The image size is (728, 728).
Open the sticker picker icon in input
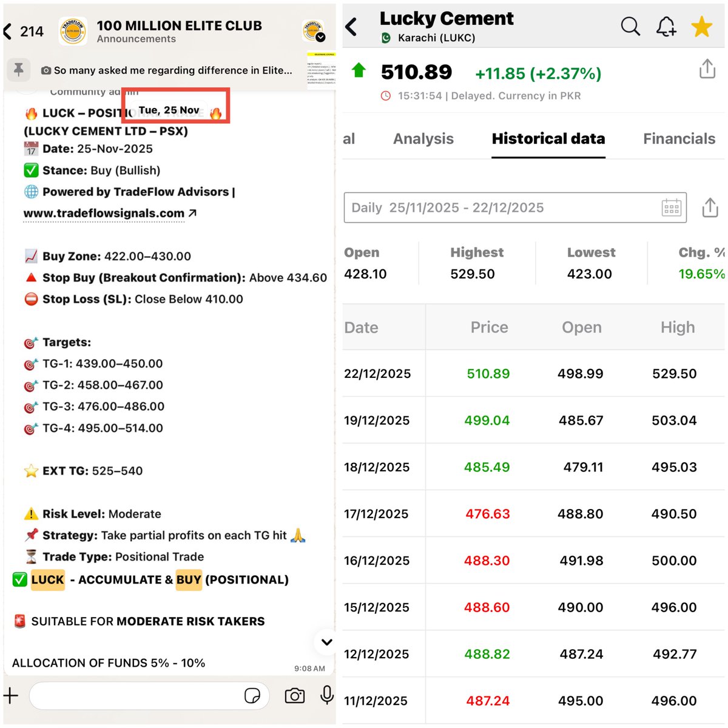tap(252, 695)
